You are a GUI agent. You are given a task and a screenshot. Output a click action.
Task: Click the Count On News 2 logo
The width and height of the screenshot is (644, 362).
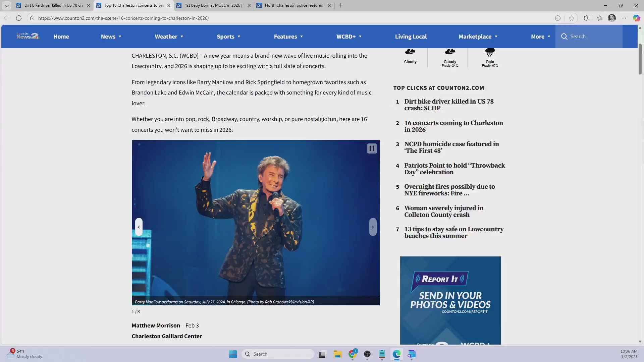(x=28, y=36)
